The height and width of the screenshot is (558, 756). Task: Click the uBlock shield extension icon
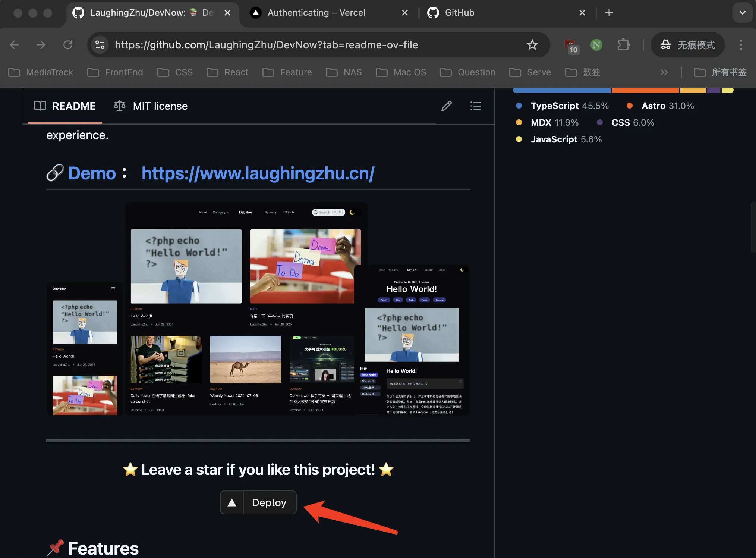click(x=571, y=46)
